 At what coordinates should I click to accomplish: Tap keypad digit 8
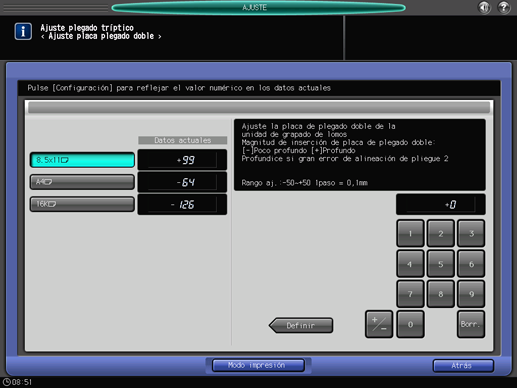point(441,294)
